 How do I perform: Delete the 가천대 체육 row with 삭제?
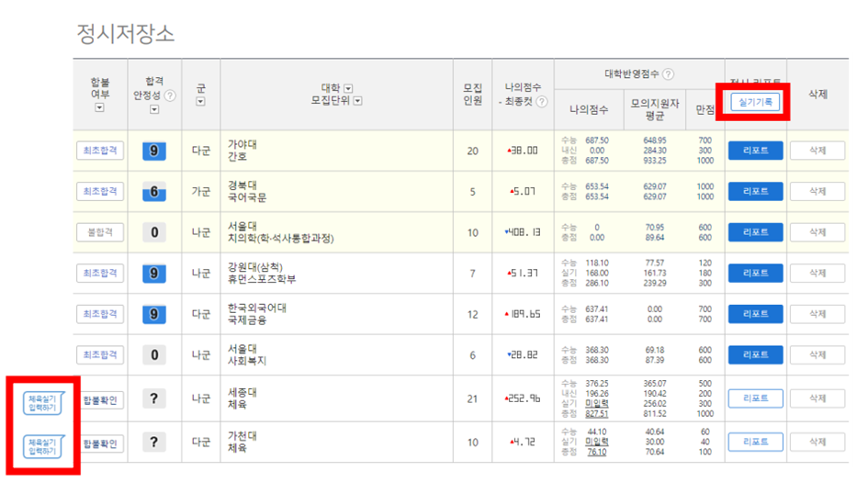coord(817,443)
